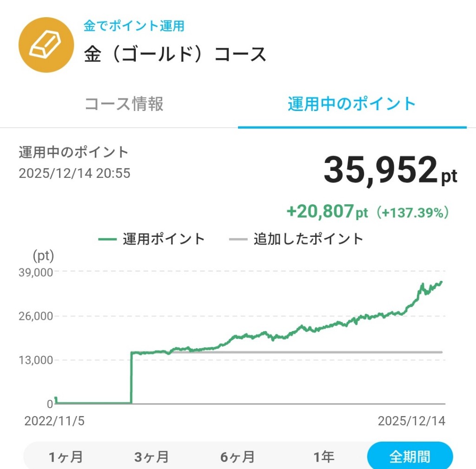Image resolution: width=476 pixels, height=469 pixels.
Task: Click the 2025/12/14 chart end date
Action: click(411, 421)
